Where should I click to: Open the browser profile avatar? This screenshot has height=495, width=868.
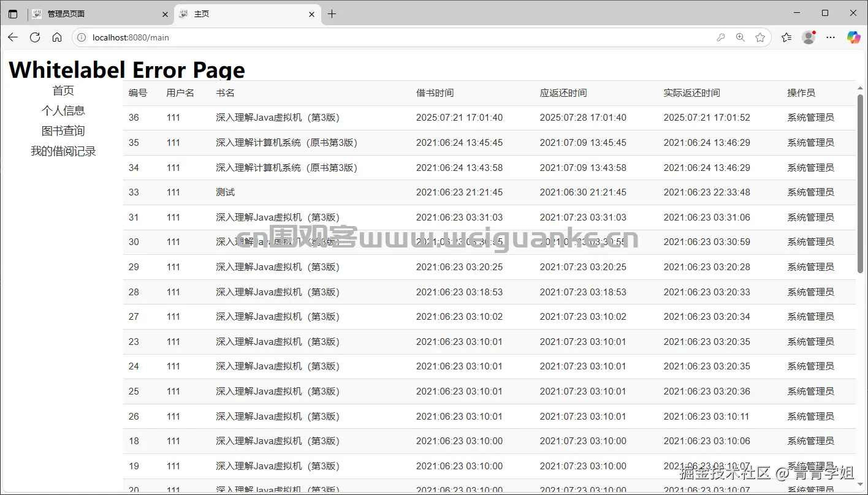(x=809, y=37)
